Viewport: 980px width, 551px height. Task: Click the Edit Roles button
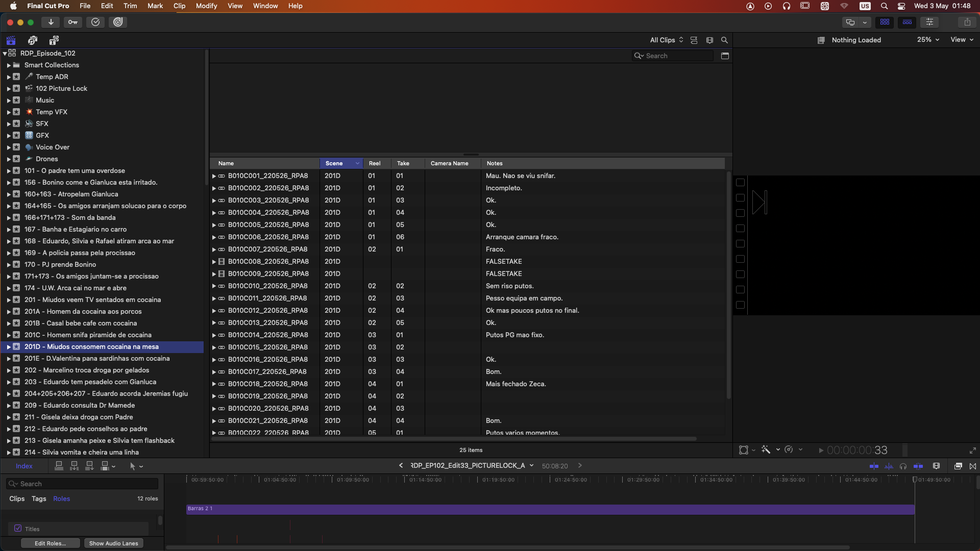[50, 543]
